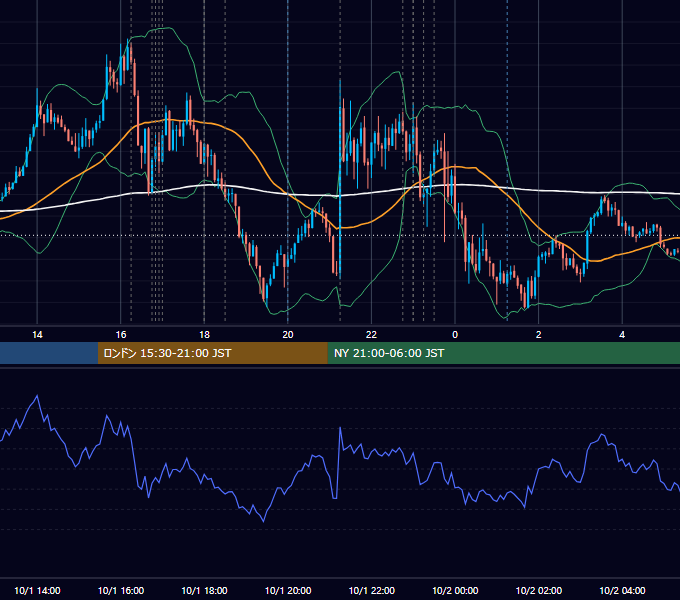
Task: Click the ロンドン 15:30-21:00 JST session bar
Action: tap(212, 353)
